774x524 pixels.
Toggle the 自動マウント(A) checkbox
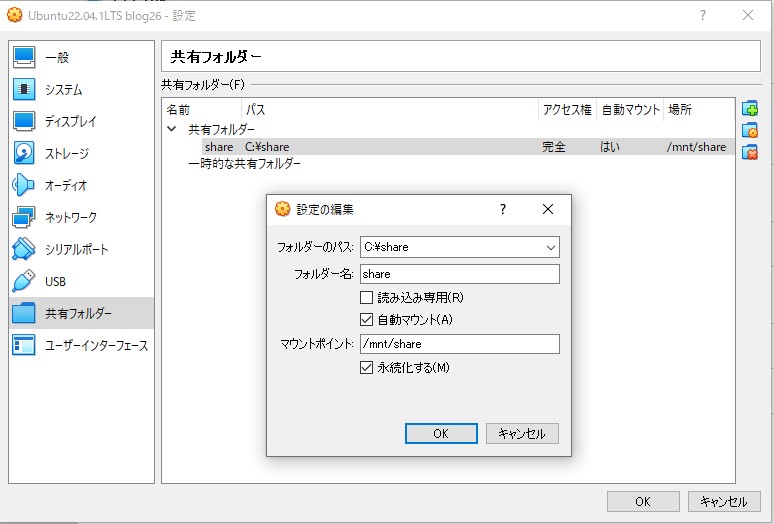point(366,320)
